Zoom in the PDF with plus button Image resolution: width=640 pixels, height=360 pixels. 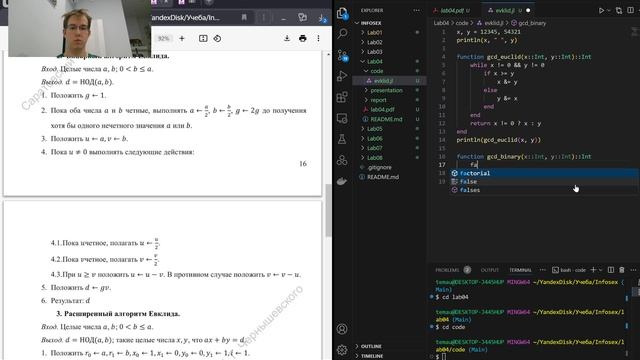click(182, 38)
